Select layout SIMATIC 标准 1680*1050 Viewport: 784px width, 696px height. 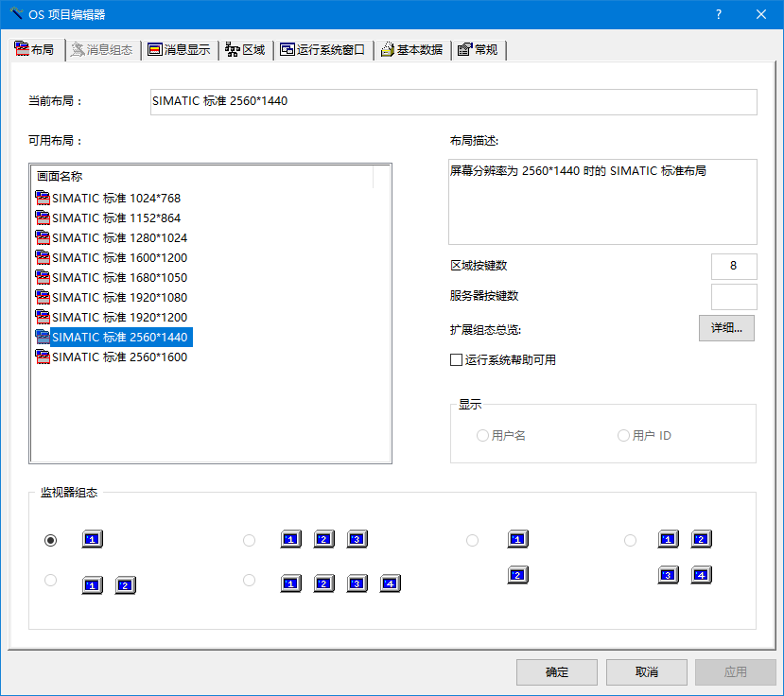[x=119, y=277]
